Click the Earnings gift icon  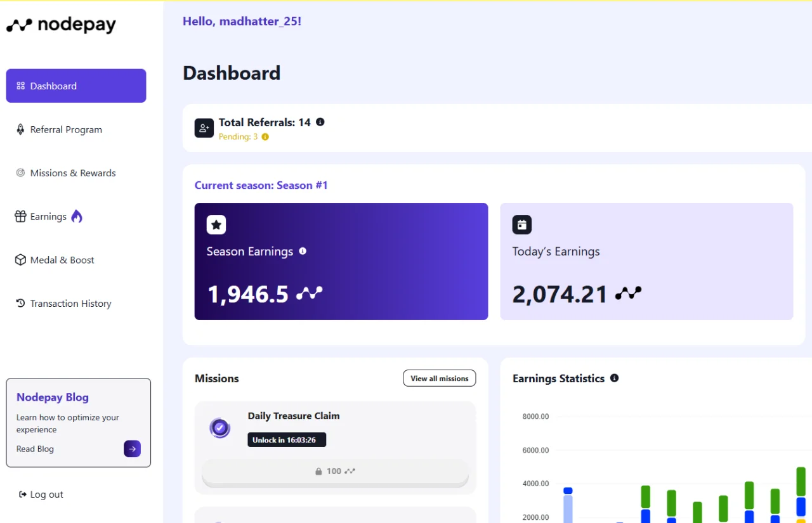20,216
